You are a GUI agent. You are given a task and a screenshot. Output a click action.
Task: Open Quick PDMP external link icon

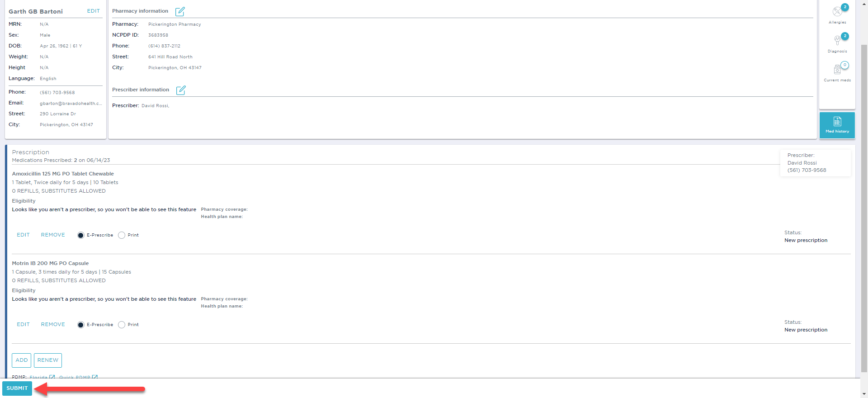pyautogui.click(x=94, y=377)
